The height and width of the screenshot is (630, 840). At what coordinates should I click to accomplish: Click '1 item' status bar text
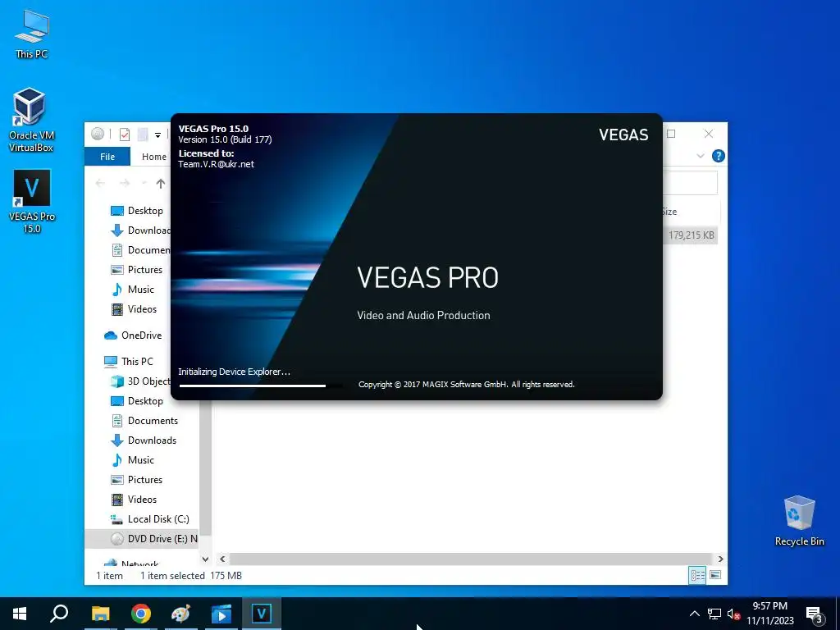[109, 575]
